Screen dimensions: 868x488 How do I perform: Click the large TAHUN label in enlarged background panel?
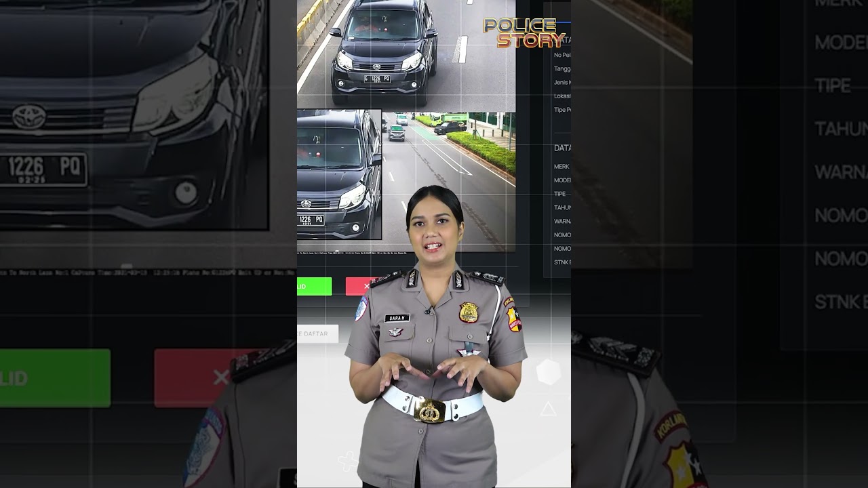(x=841, y=129)
